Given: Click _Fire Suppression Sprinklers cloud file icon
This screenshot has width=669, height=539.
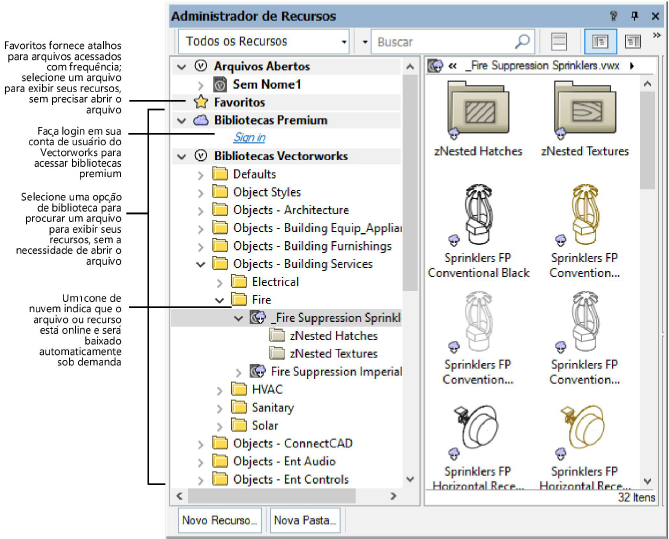Looking at the screenshot, I should coord(258,318).
